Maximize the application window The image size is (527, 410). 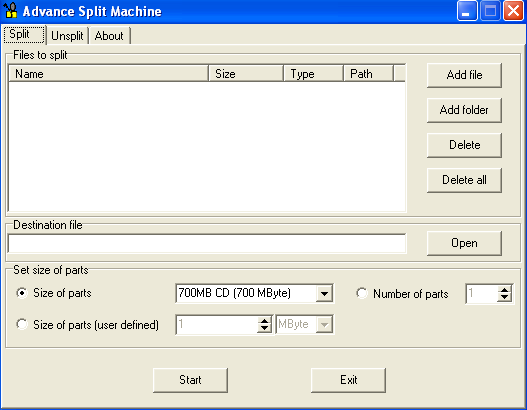coord(490,10)
